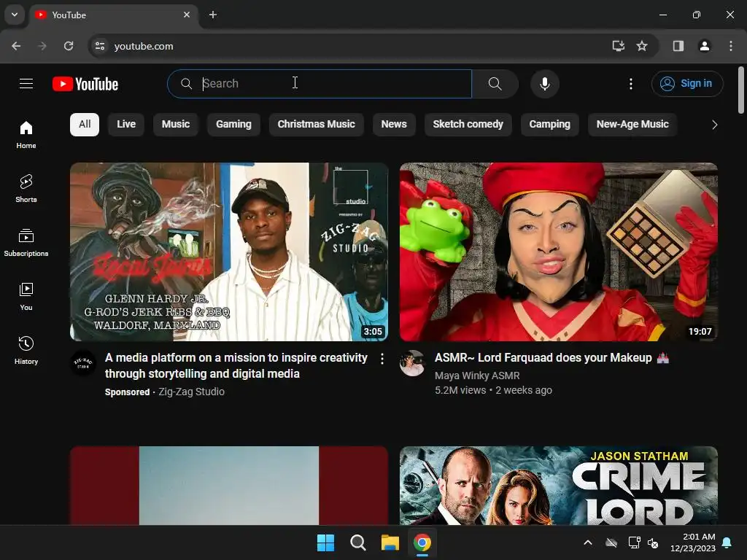The width and height of the screenshot is (747, 560).
Task: Select the Camping filter chip
Action: [x=550, y=124]
